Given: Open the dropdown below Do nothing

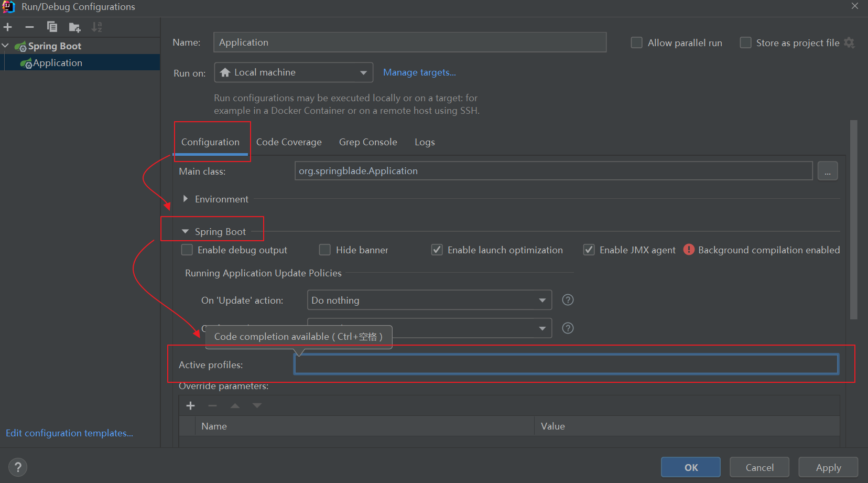Looking at the screenshot, I should tap(429, 328).
